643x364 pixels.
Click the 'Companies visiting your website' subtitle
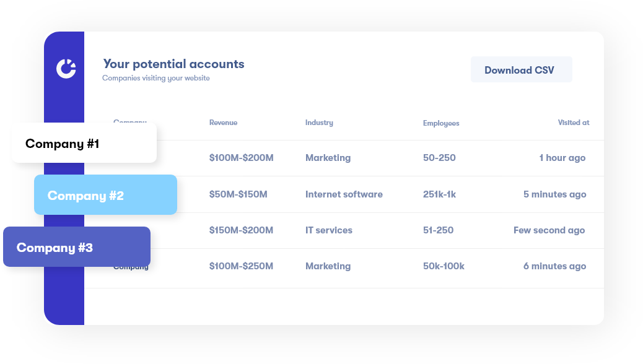[155, 78]
